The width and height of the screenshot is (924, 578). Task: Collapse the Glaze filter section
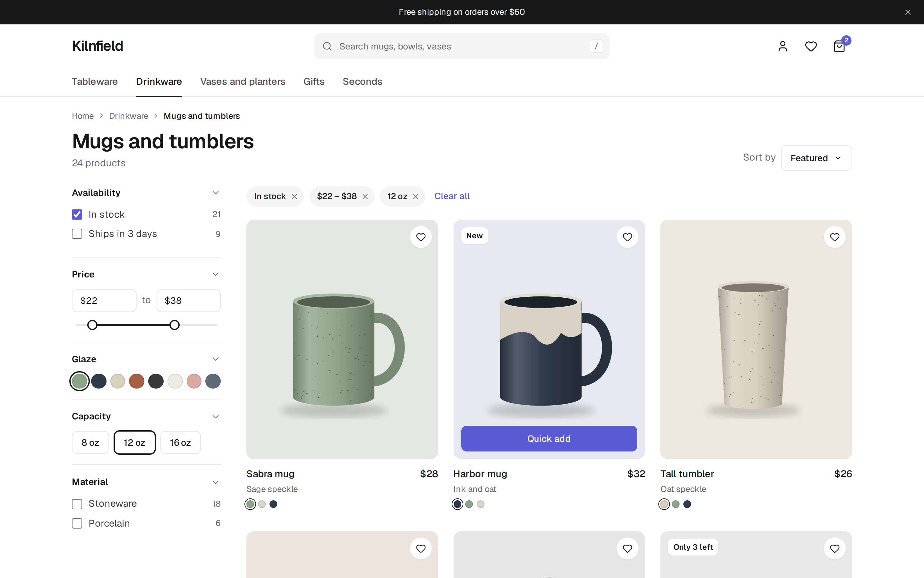(x=215, y=359)
